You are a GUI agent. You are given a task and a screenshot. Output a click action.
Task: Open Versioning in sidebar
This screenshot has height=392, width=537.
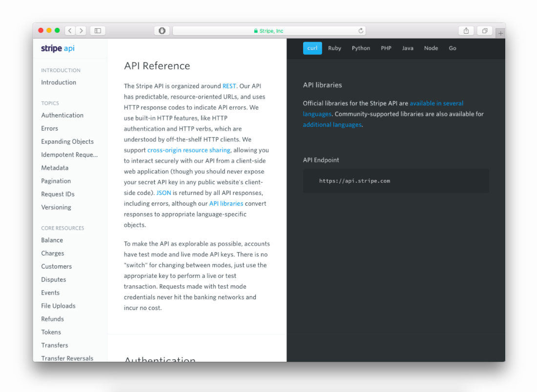pyautogui.click(x=56, y=207)
